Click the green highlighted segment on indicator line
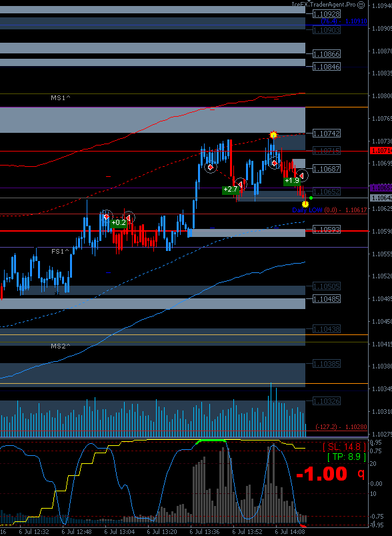This screenshot has width=392, height=536. (211, 441)
